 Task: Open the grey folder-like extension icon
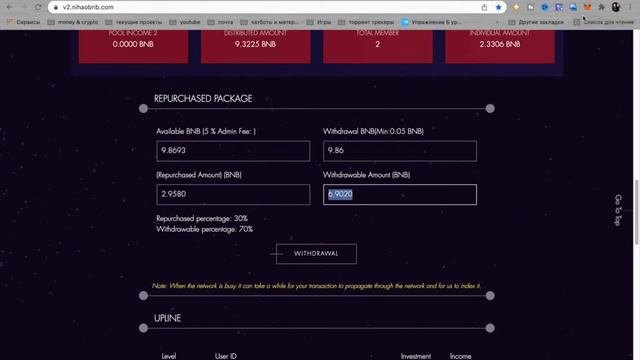click(x=531, y=7)
